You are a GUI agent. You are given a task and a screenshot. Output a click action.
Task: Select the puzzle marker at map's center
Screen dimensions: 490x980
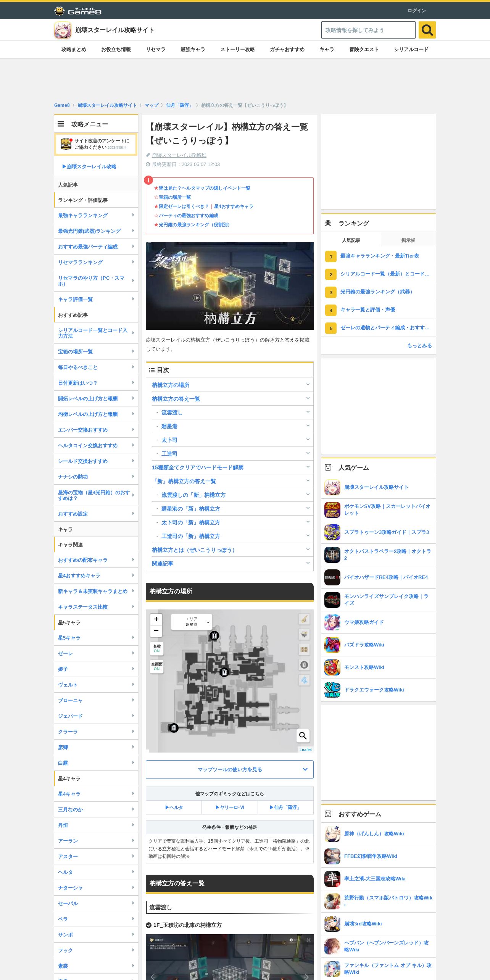click(224, 672)
